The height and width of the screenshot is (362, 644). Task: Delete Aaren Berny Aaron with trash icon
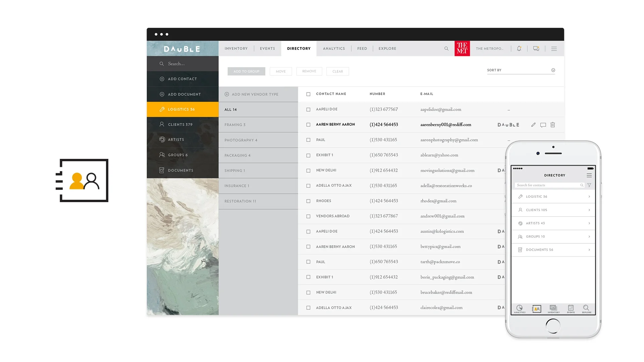(x=553, y=125)
